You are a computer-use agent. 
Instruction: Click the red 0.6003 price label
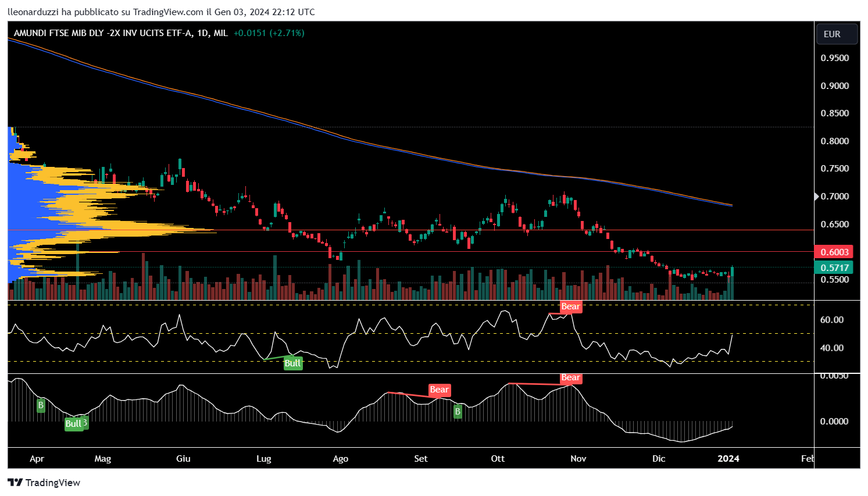point(833,252)
